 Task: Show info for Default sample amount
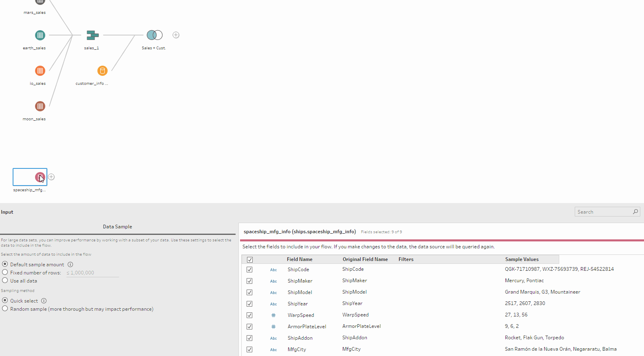coord(70,264)
